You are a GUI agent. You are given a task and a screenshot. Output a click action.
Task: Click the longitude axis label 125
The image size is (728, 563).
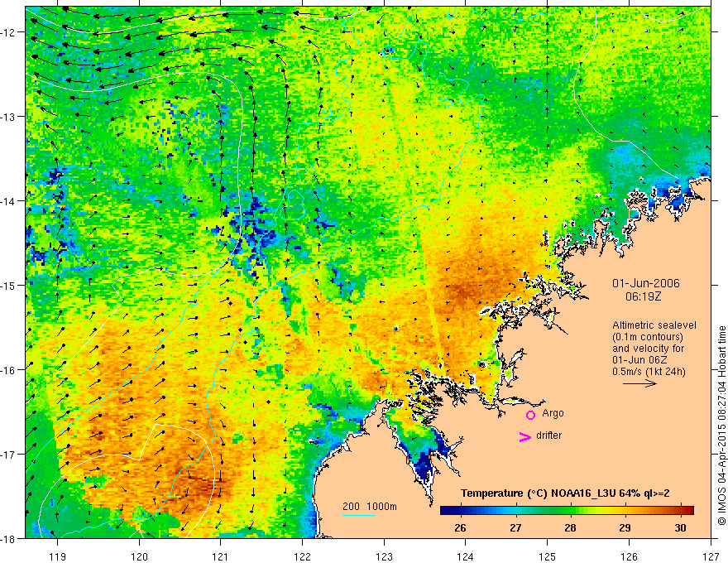(x=548, y=556)
